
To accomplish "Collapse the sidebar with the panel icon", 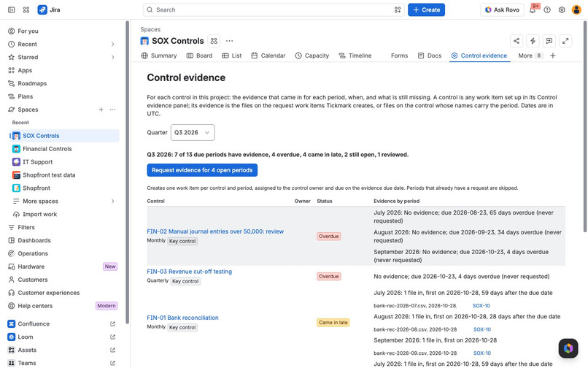I will click(11, 9).
